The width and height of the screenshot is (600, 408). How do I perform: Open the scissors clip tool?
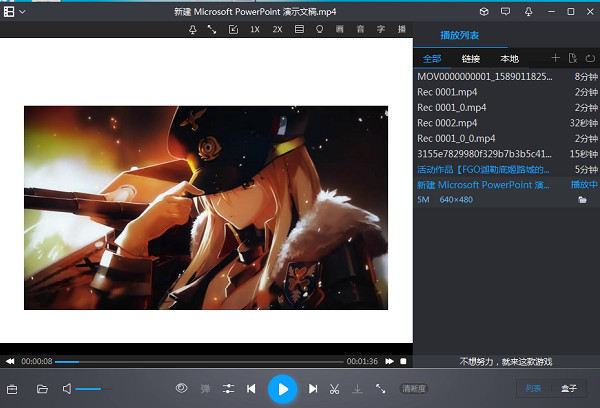pos(334,389)
